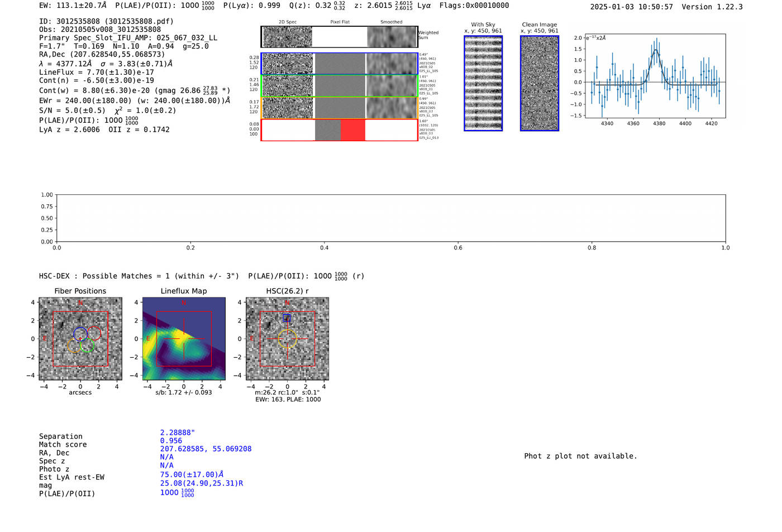Click the 'Separation' row label
782x532 pixels.
pos(61,437)
